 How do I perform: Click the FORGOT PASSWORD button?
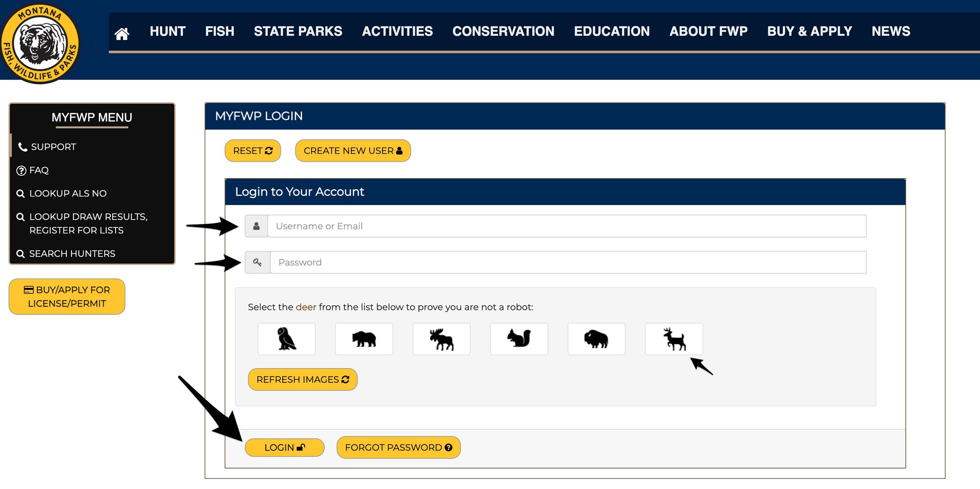coord(398,447)
